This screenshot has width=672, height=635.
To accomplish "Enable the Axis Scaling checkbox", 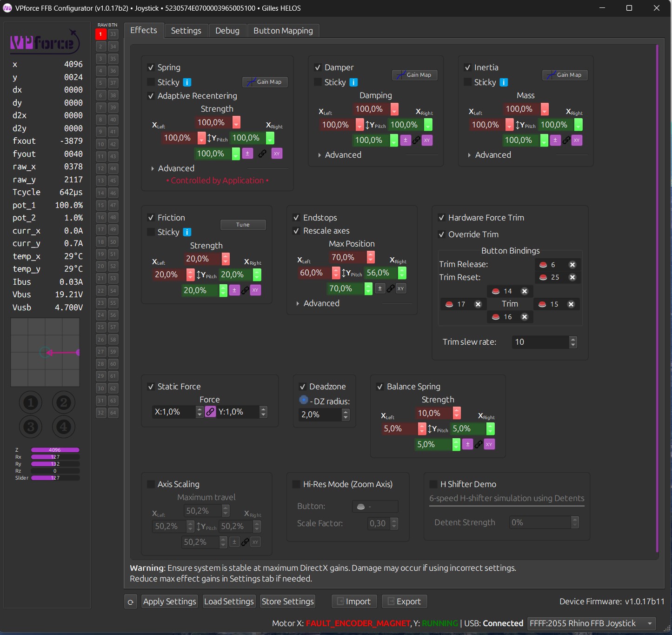I will 151,484.
